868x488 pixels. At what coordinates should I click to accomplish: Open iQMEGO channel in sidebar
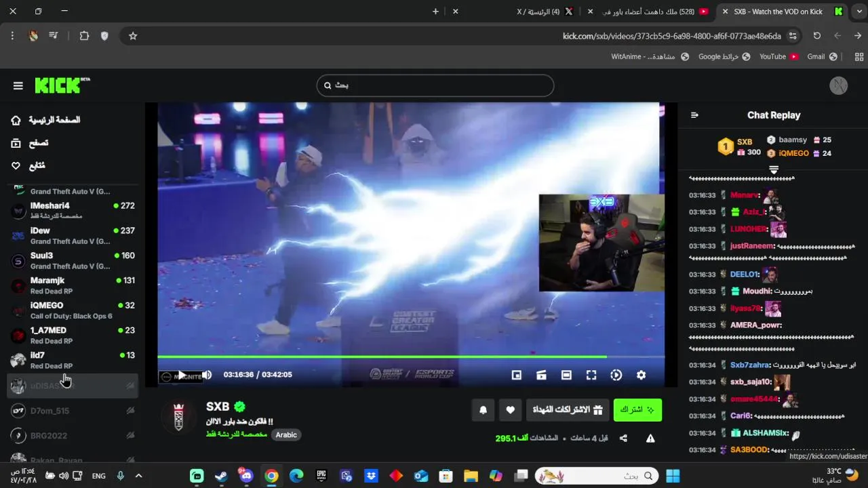point(73,310)
